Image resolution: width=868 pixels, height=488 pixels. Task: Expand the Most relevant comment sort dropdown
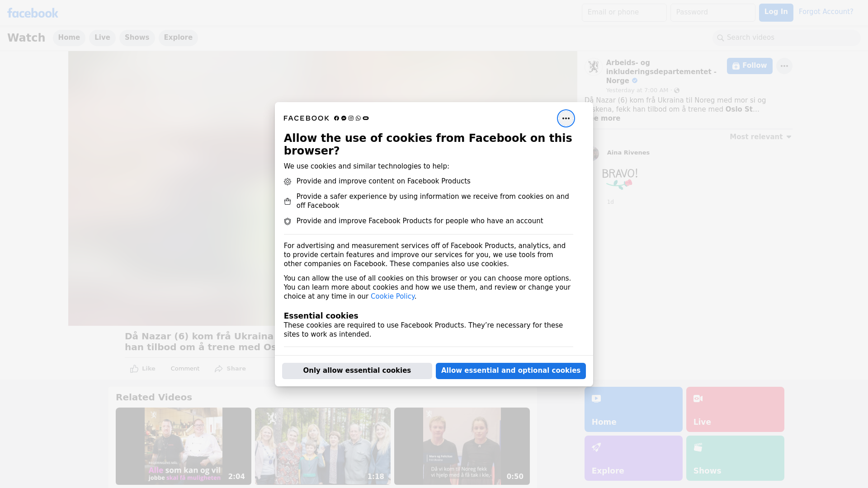click(x=760, y=137)
